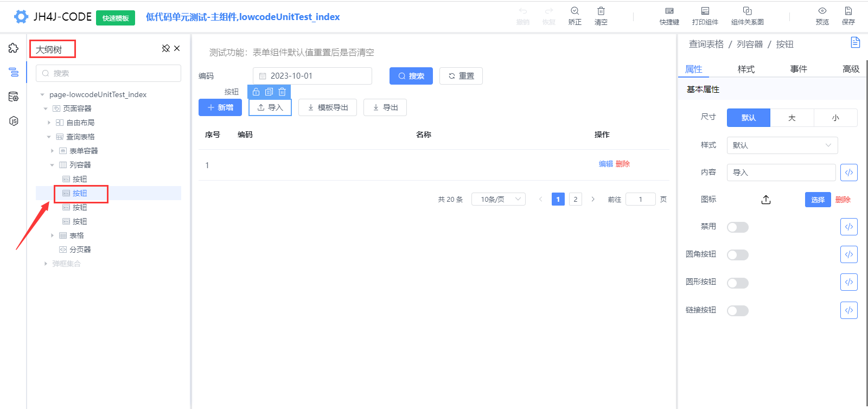The image size is (868, 409).
Task: Switch to the 高级 tab
Action: coord(851,69)
